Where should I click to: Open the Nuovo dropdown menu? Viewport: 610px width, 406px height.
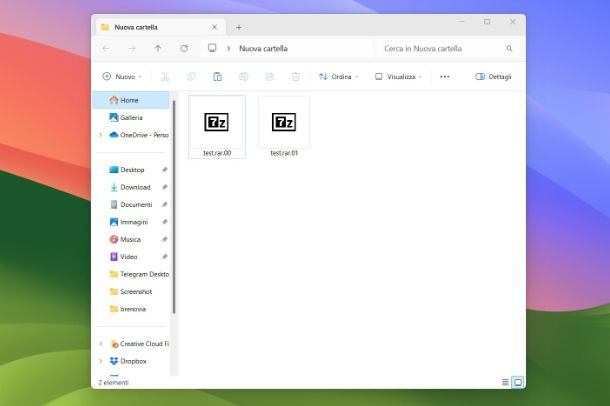click(122, 77)
